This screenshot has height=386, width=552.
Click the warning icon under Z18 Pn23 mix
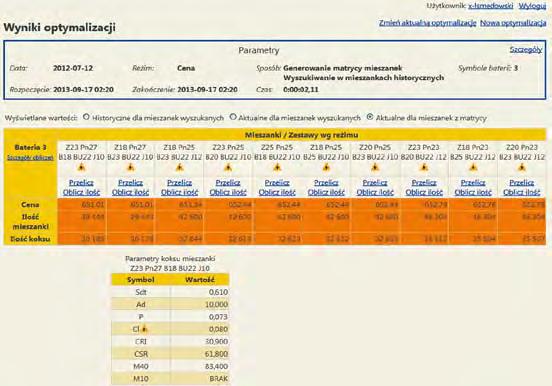(473, 167)
